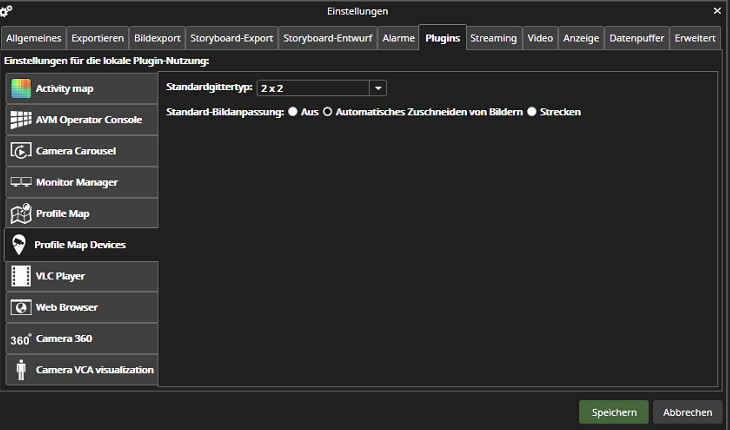Select the Camera VCA visualization label
730x430 pixels.
95,370
